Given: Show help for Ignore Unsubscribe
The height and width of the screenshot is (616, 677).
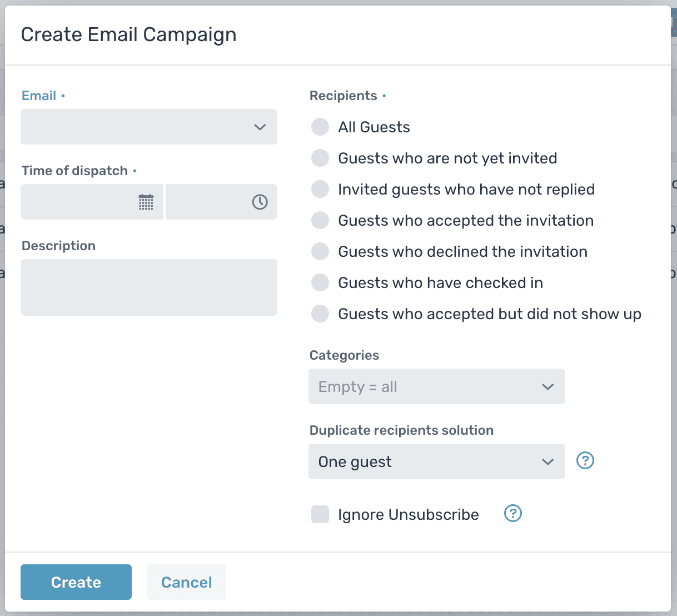Looking at the screenshot, I should pyautogui.click(x=512, y=514).
